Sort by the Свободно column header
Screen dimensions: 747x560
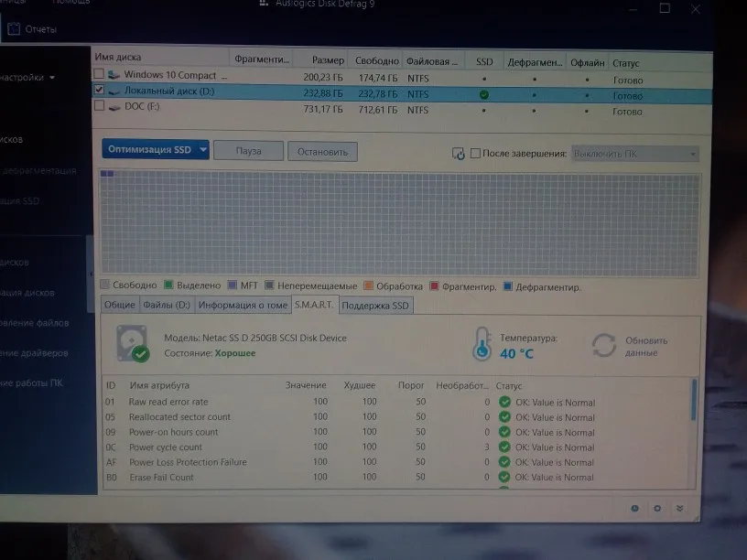[x=375, y=61]
